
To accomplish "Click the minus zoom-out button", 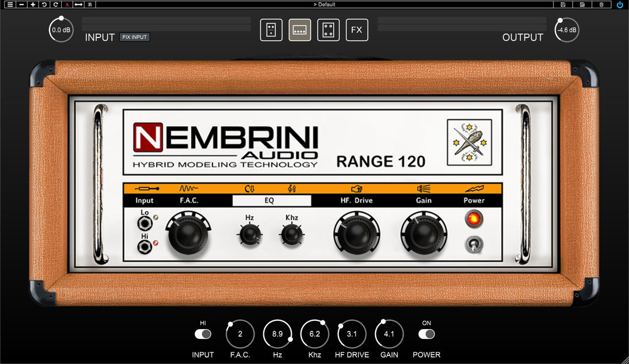I will 22,5.
